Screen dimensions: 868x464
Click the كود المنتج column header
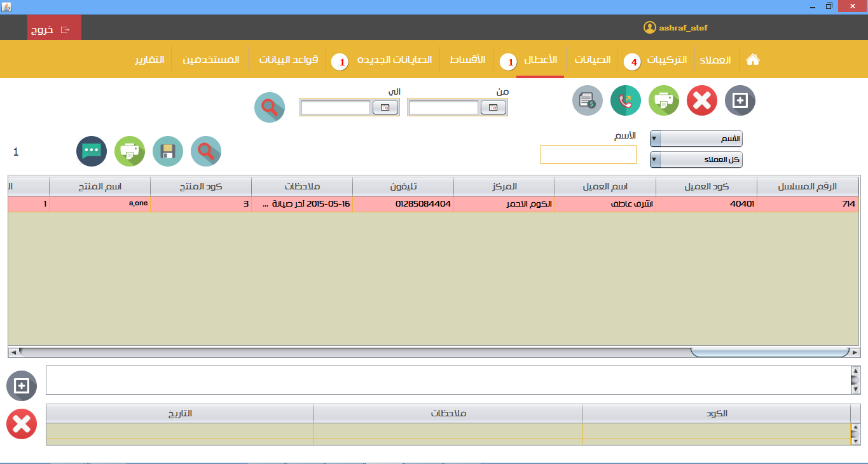click(x=201, y=186)
